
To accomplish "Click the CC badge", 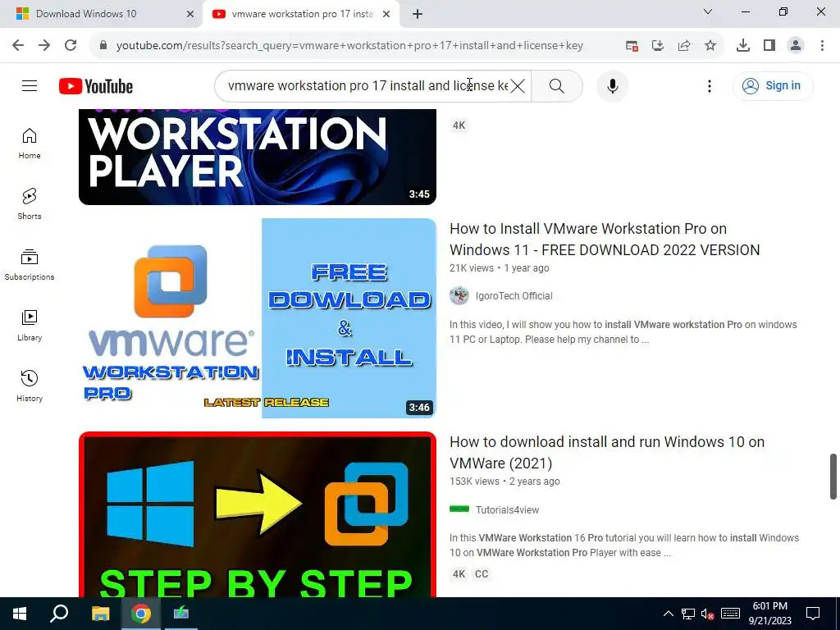I will click(482, 573).
